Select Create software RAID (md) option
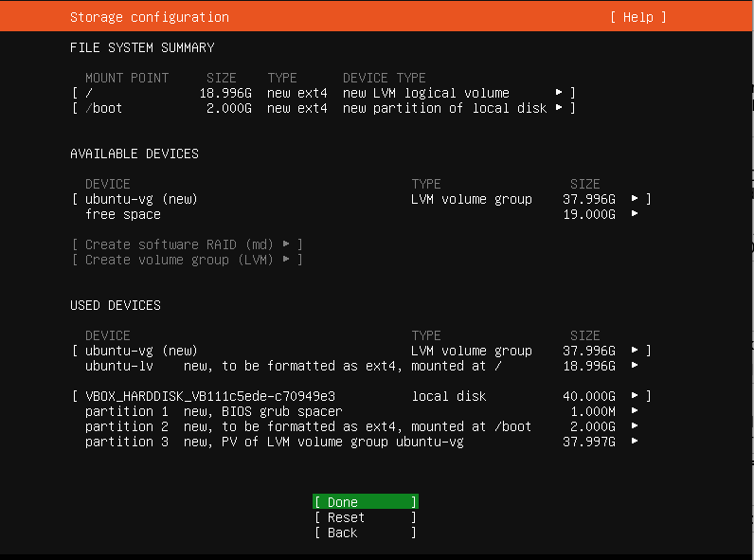The width and height of the screenshot is (754, 560). [x=187, y=244]
